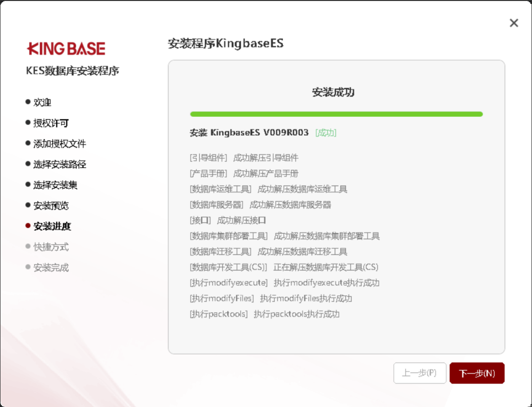Select the greyed 安装完成 step
The height and width of the screenshot is (407, 532).
point(47,267)
